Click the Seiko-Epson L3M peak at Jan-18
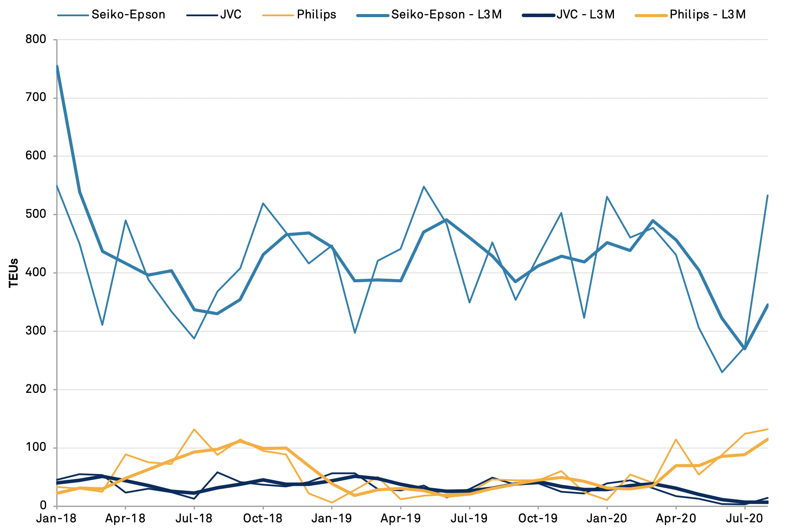794x532 pixels. point(58,66)
